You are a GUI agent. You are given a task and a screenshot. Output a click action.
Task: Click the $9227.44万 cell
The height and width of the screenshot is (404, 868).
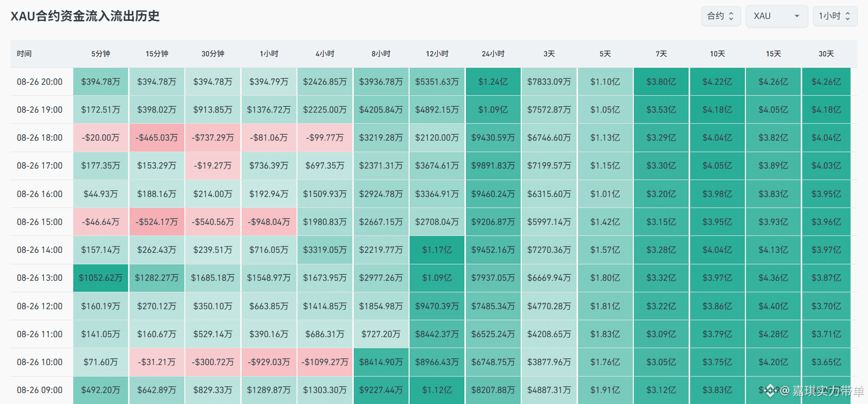(x=381, y=390)
